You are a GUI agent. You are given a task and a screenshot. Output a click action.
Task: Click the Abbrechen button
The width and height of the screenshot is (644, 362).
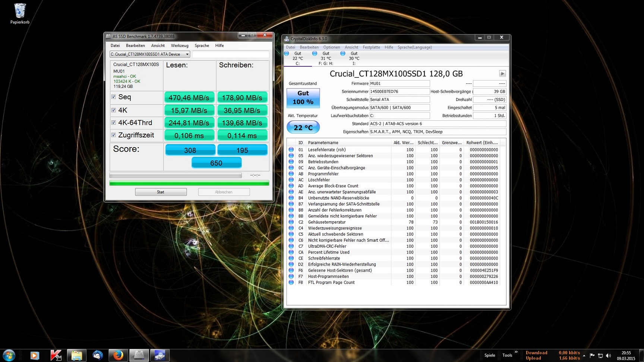[x=224, y=192]
